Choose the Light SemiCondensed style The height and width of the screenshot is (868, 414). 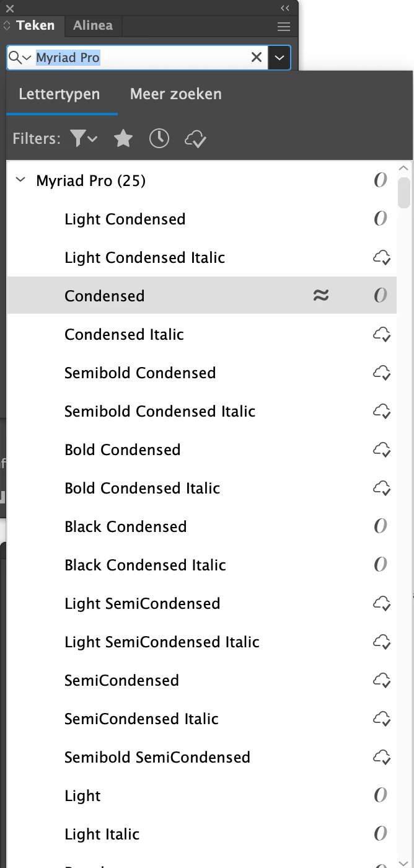coord(142,604)
